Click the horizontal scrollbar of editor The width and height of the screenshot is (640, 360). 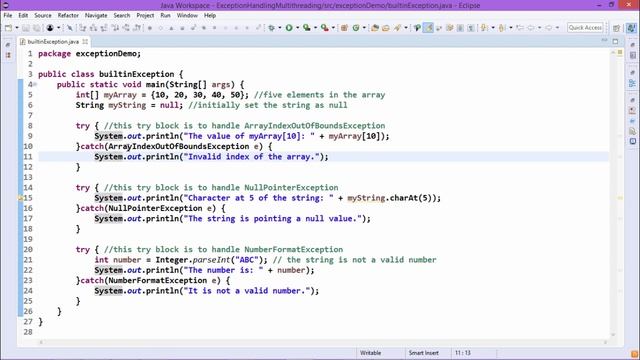[322, 342]
